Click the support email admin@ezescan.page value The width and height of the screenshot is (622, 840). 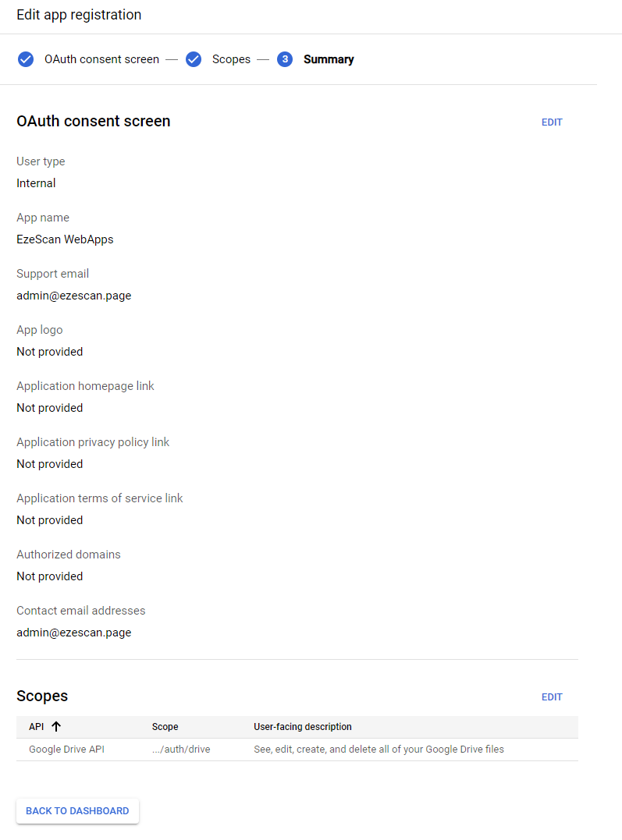[x=74, y=296]
